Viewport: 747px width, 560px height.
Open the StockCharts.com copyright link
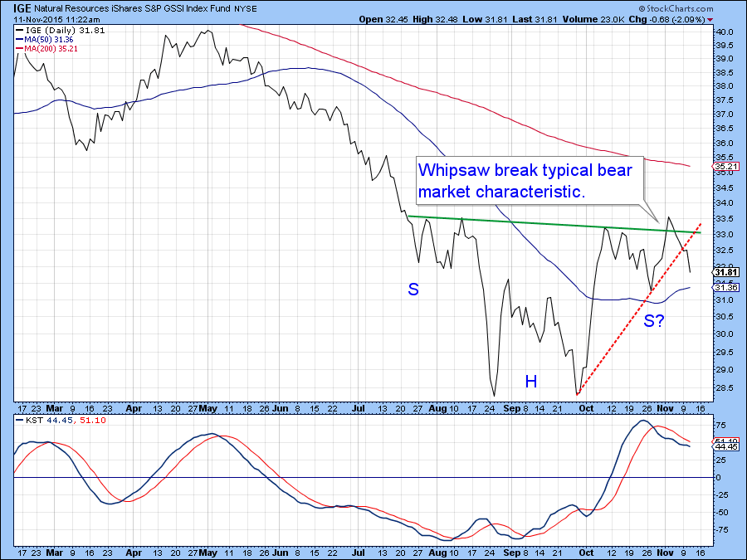676,8
